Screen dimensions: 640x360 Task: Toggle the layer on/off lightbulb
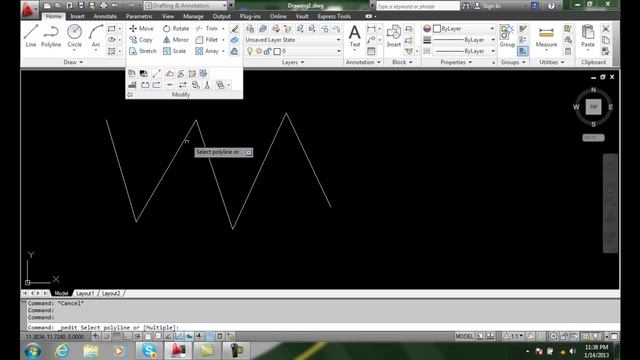click(250, 51)
